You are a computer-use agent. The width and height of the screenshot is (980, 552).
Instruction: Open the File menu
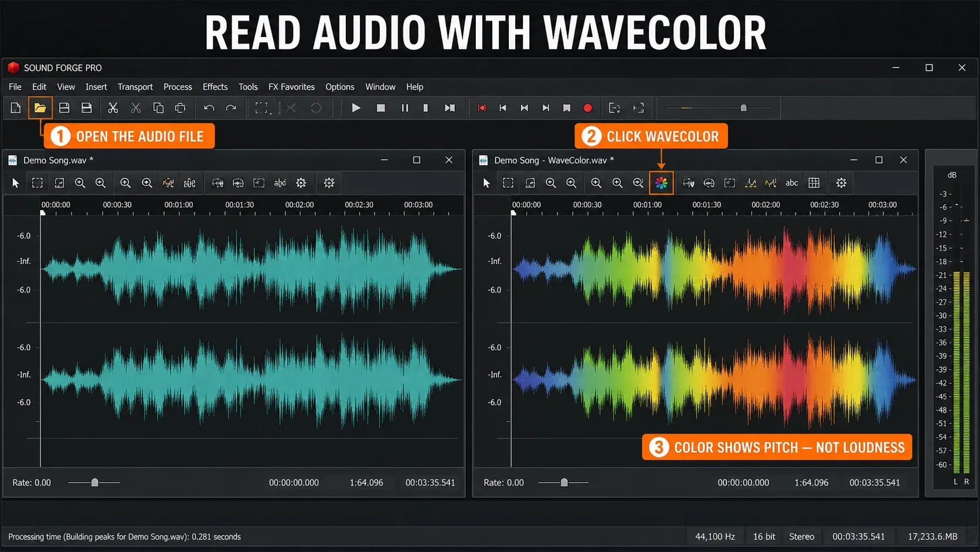click(15, 87)
